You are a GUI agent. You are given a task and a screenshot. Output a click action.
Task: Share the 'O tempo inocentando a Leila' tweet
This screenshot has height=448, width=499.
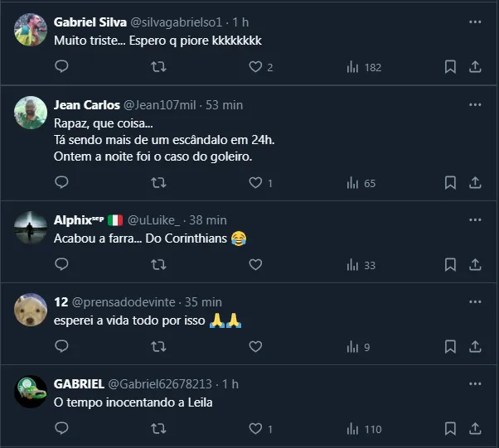point(476,429)
